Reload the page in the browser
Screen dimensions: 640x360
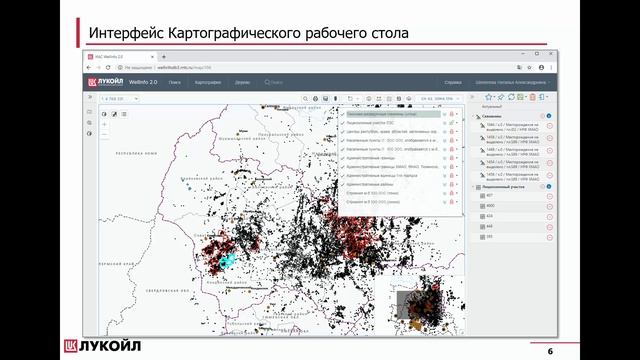point(108,67)
